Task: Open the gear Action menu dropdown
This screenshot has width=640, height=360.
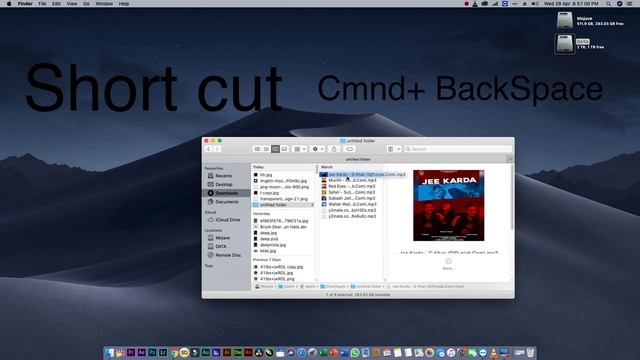Action: click(318, 149)
